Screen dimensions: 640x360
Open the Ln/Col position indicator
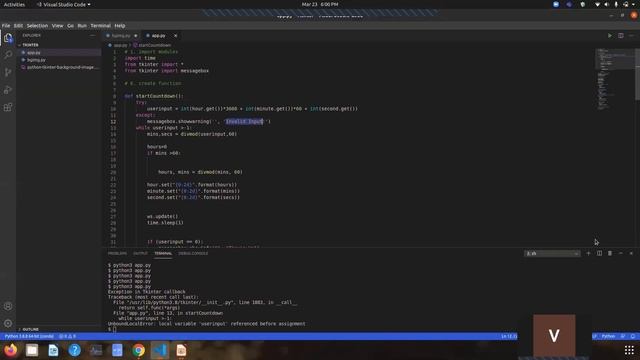click(509, 336)
